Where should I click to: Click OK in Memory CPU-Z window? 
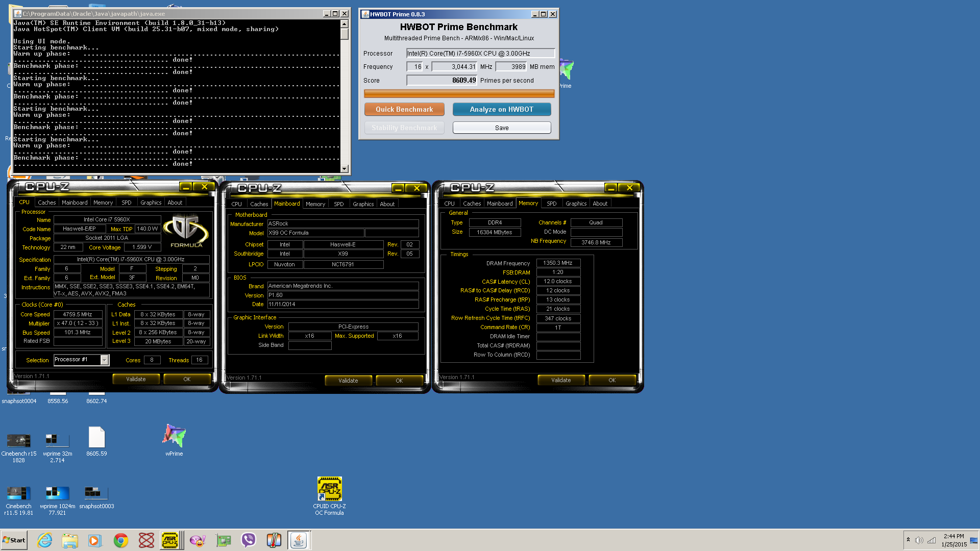point(612,380)
